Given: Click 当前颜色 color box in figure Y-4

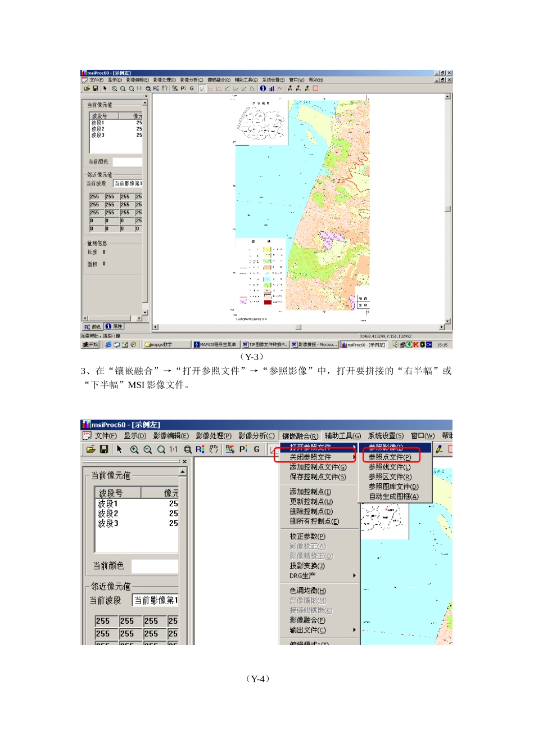Looking at the screenshot, I should pyautogui.click(x=155, y=566).
